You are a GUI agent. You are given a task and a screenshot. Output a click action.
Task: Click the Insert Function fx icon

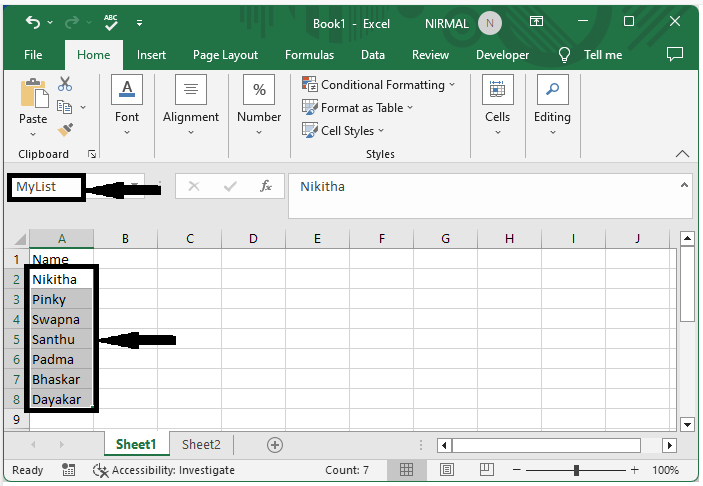266,186
